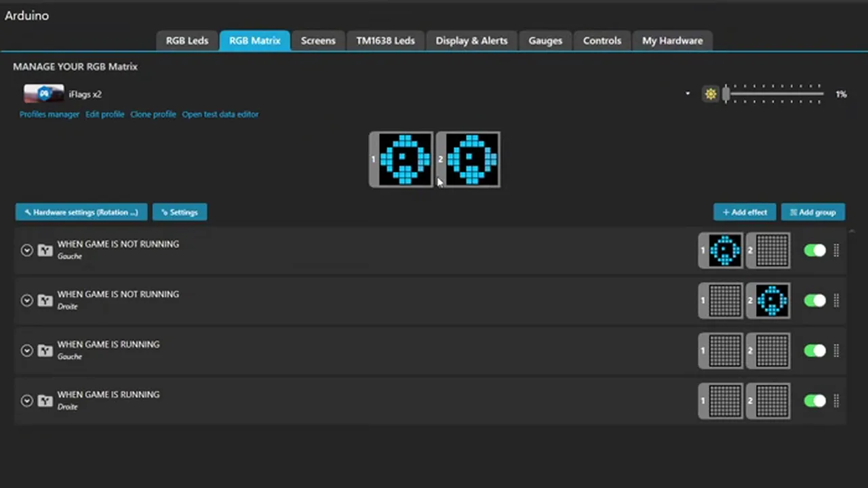This screenshot has width=868, height=488.
Task: Click matrix 1 preview in NOT RUNNING Gauche row
Action: [x=721, y=250]
